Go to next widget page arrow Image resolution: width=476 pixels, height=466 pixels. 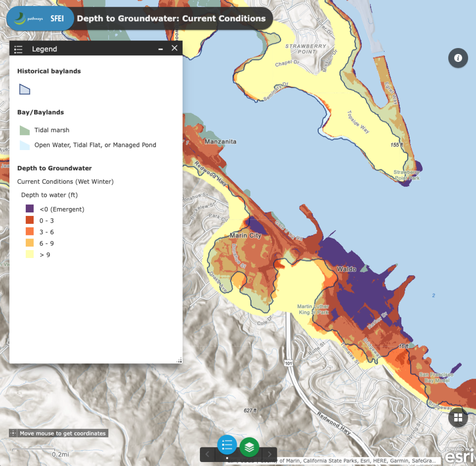269,454
